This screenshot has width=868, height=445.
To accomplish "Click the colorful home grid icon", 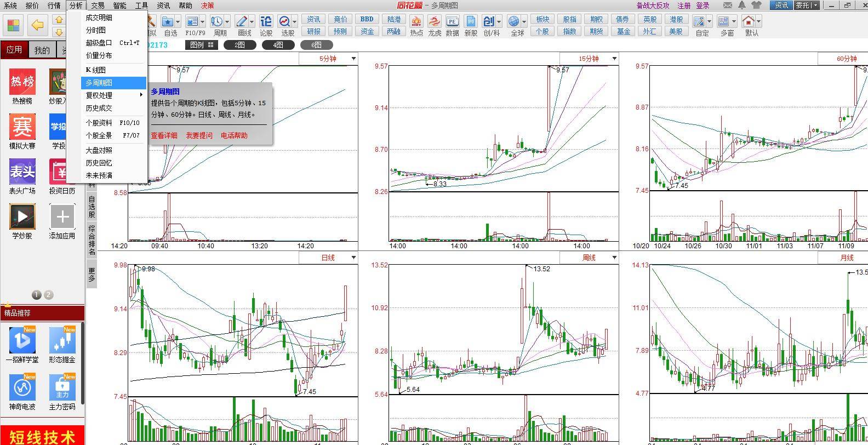I will [14, 25].
